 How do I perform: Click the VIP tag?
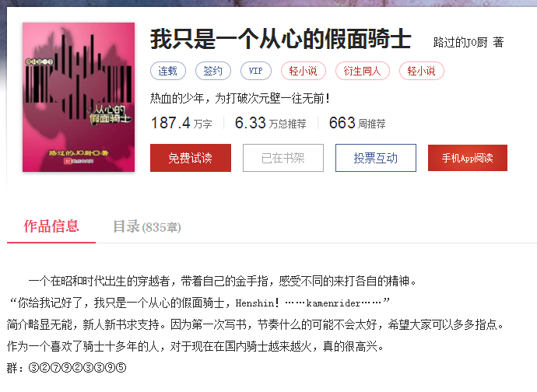point(256,71)
